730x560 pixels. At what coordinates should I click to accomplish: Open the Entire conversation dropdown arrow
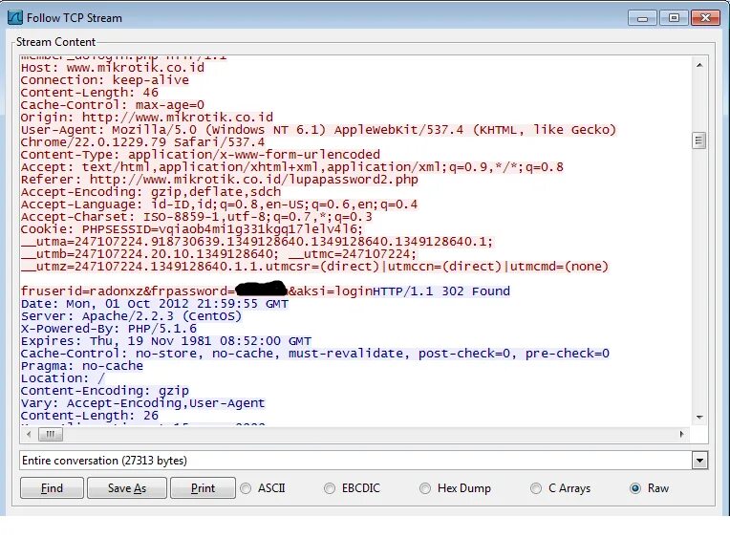coord(699,461)
